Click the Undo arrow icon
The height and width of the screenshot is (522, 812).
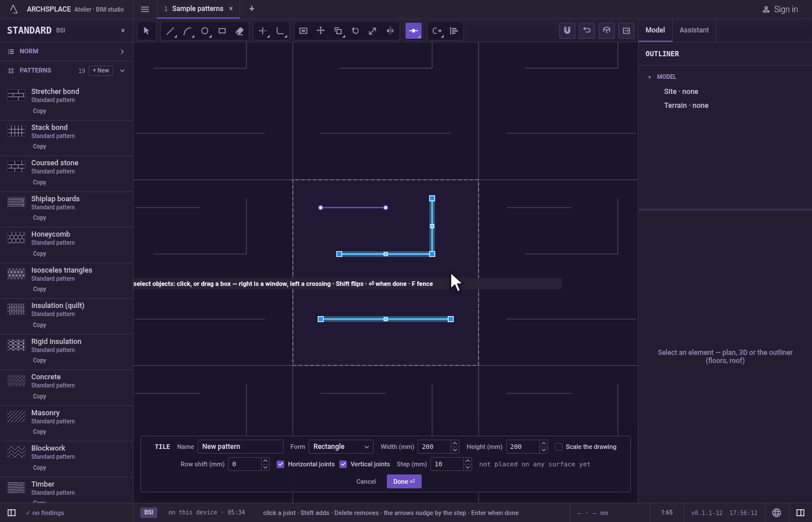(587, 31)
